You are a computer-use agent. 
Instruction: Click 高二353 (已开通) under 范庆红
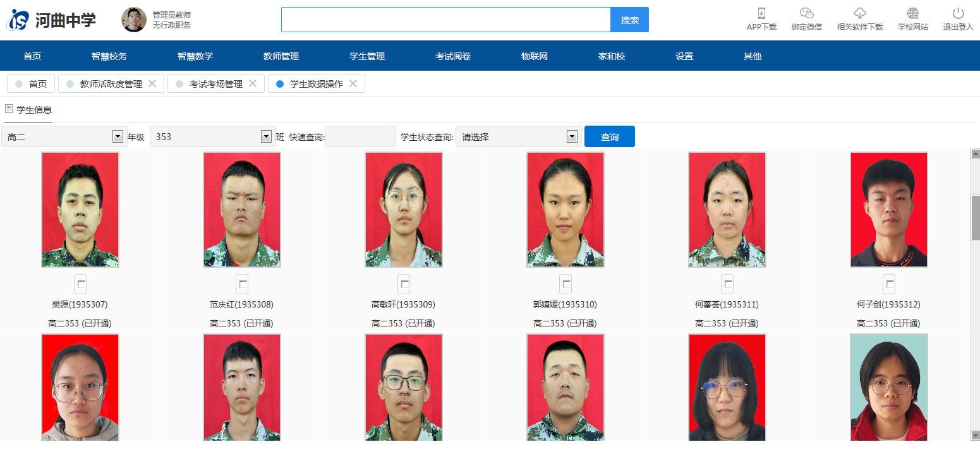(241, 323)
